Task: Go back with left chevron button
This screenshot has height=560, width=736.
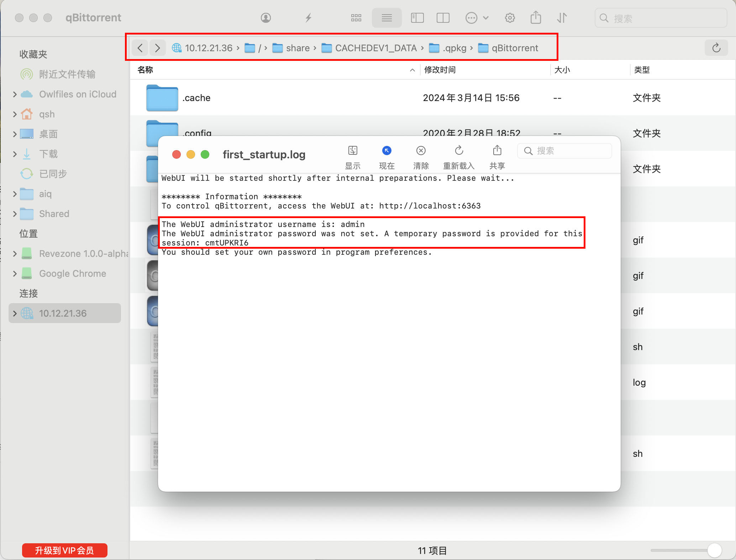Action: coord(140,48)
